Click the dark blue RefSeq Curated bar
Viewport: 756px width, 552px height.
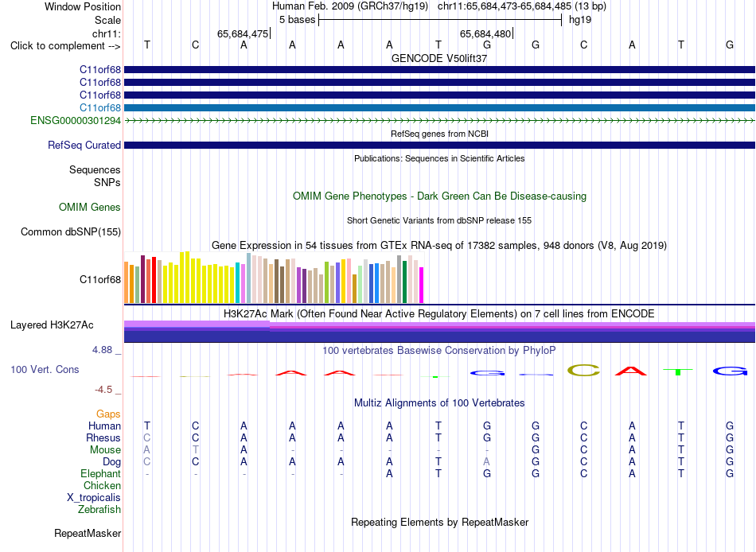click(x=439, y=145)
